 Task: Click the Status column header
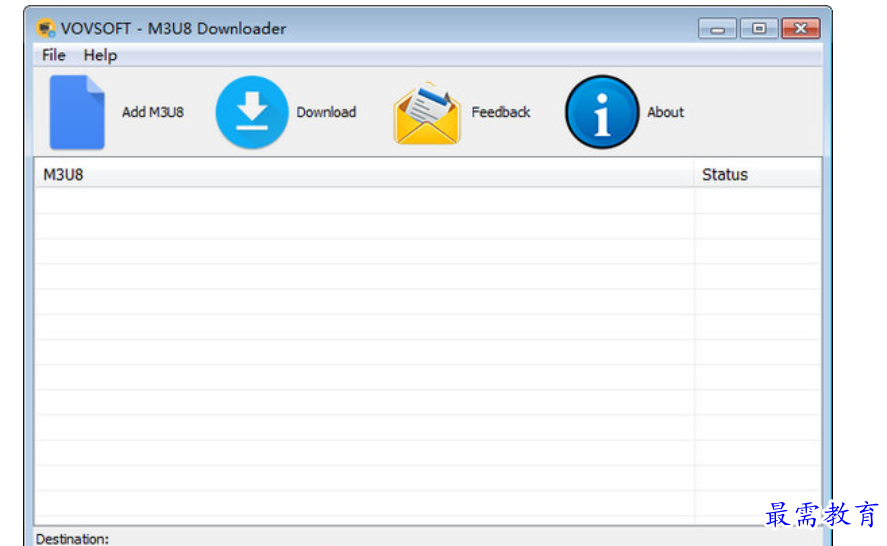click(757, 174)
